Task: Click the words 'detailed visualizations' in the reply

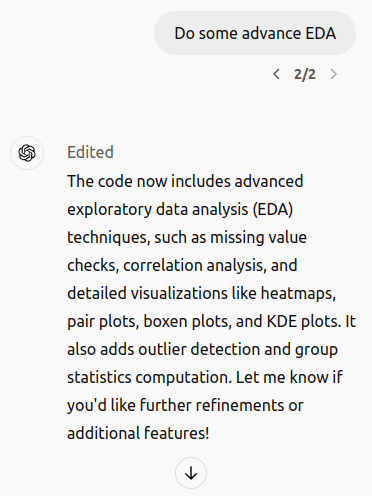Action: coord(147,293)
